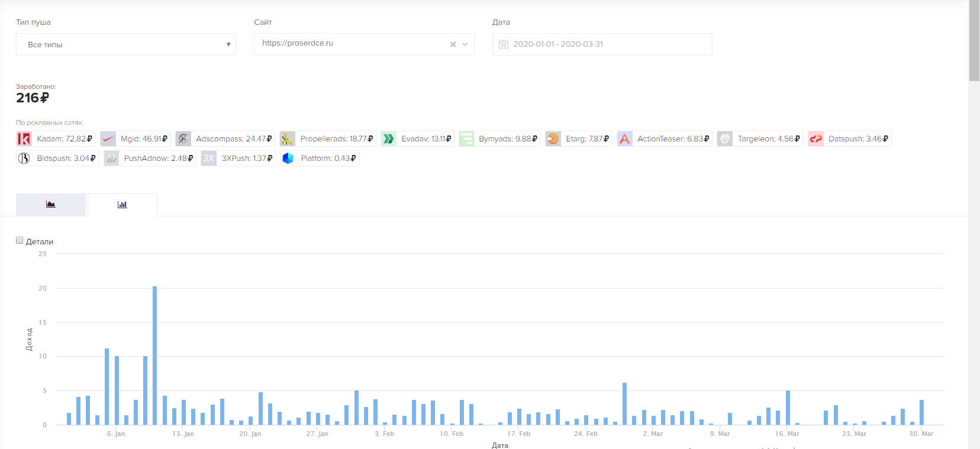Click the tallest bar in the chart
The width and height of the screenshot is (980, 449).
tap(155, 356)
